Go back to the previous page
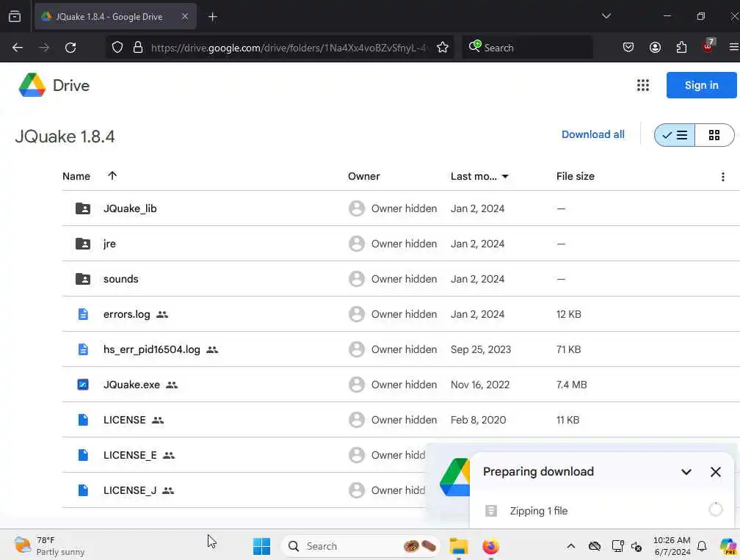Image resolution: width=740 pixels, height=560 pixels. pyautogui.click(x=18, y=47)
